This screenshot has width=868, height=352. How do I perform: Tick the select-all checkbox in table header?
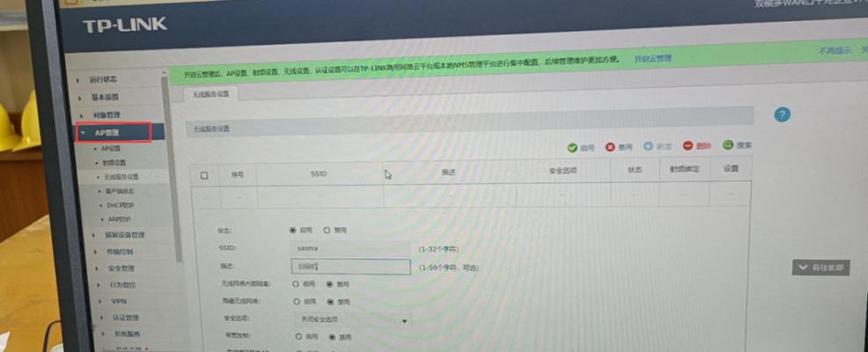204,175
